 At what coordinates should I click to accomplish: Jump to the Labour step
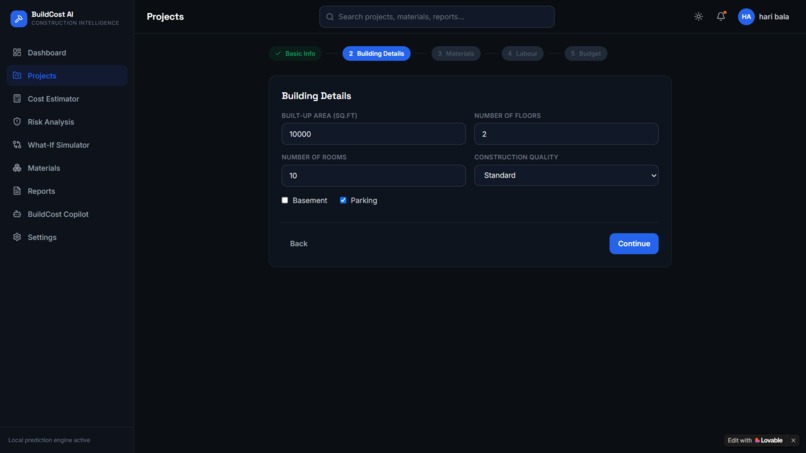click(x=522, y=53)
